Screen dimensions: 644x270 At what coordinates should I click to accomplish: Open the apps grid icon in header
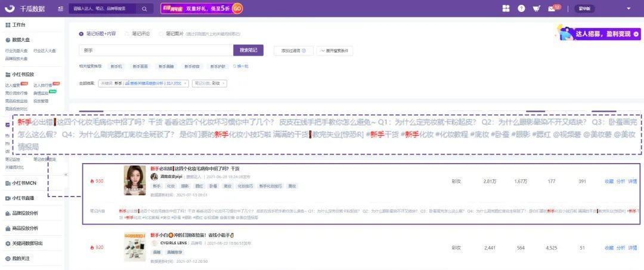[506, 8]
